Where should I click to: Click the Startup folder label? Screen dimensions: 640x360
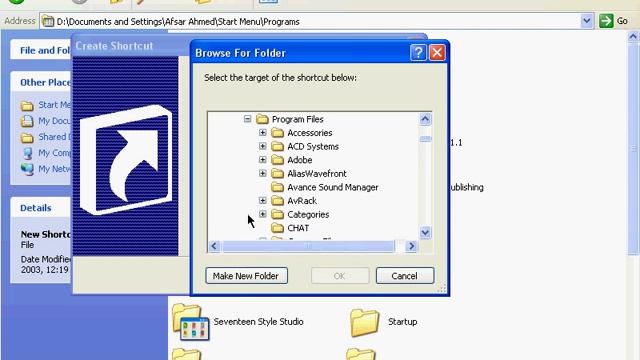pyautogui.click(x=402, y=322)
